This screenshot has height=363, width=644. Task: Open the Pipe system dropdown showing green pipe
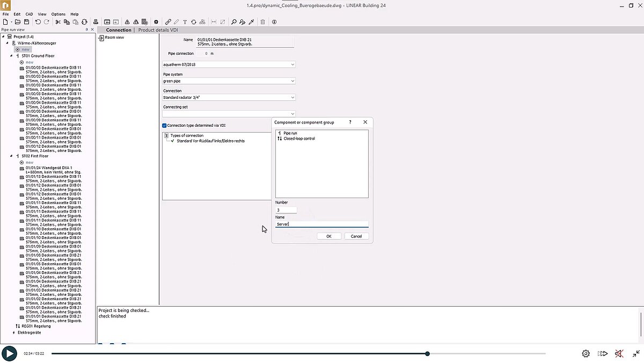[x=292, y=81]
